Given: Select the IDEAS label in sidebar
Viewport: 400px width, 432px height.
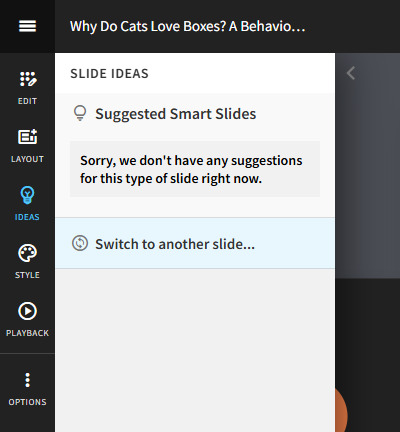Looking at the screenshot, I should [27, 217].
